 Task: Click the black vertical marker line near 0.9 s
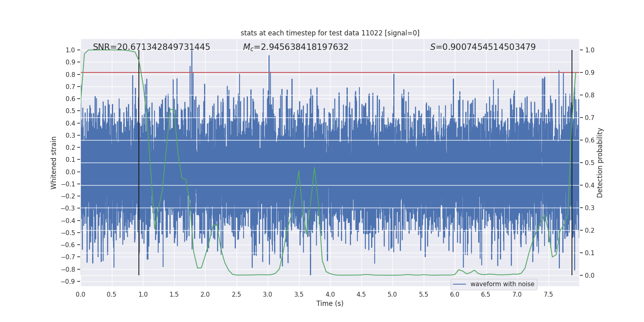coord(139,163)
